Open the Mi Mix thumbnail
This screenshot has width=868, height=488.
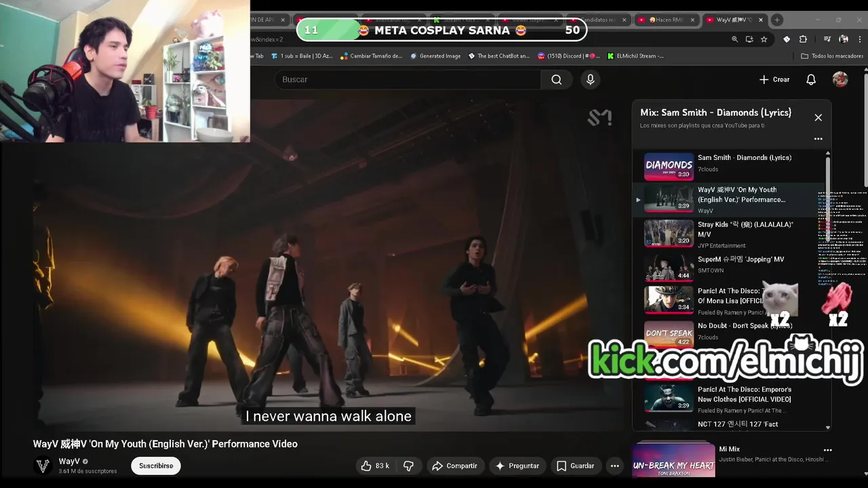point(673,460)
